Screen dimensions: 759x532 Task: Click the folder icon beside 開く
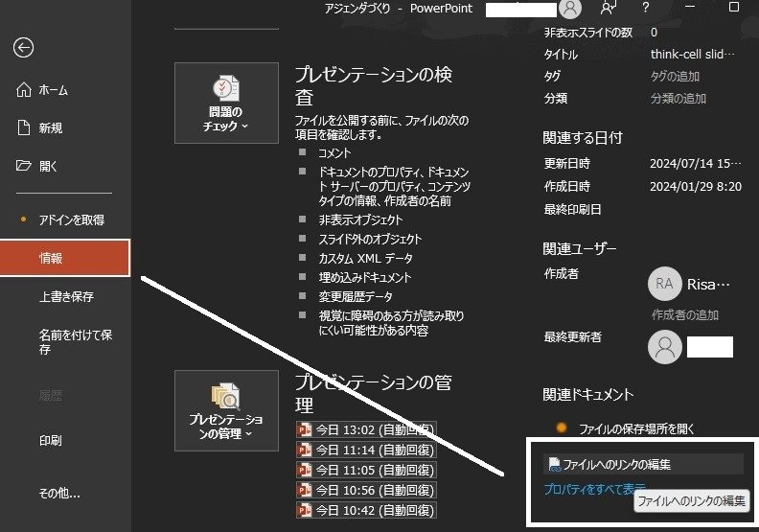(24, 166)
